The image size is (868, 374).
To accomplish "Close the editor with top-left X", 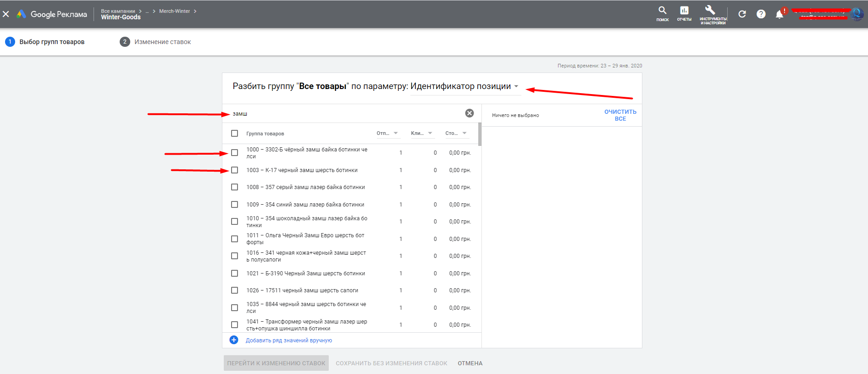I will tap(6, 14).
